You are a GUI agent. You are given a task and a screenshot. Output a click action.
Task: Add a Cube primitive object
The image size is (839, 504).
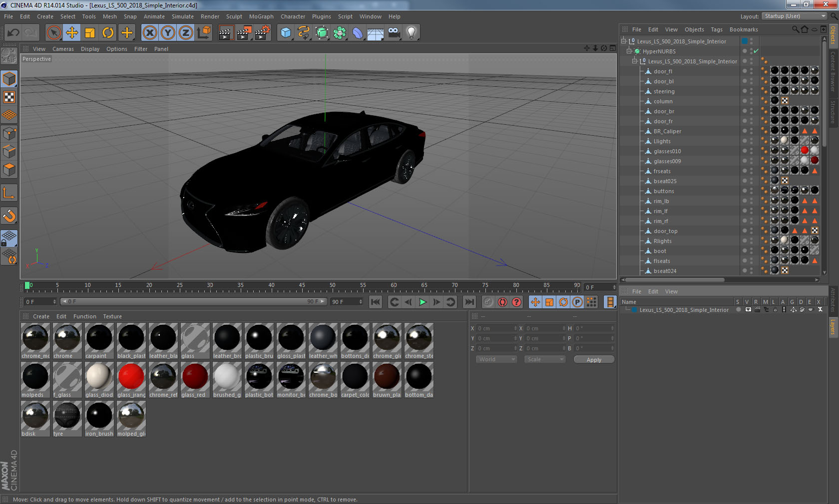click(x=286, y=33)
